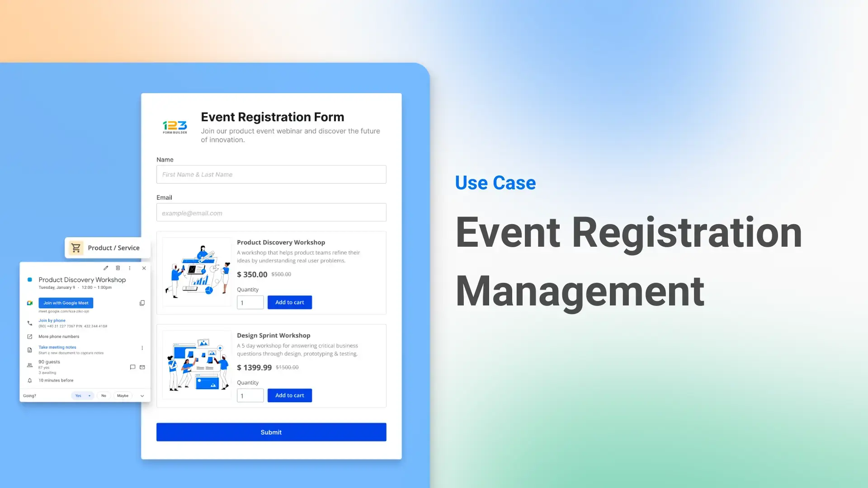Click the shopping cart Product/Service icon
This screenshot has width=868, height=488.
76,247
